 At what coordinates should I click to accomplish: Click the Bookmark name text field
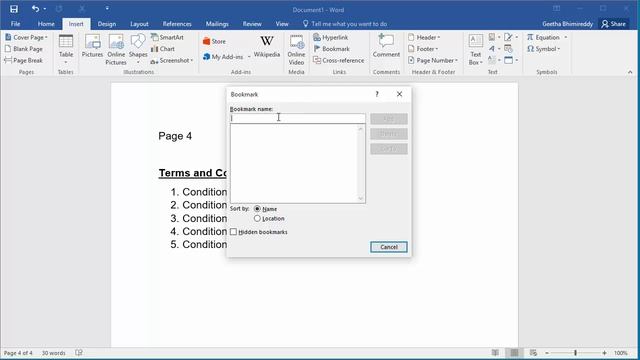click(298, 118)
